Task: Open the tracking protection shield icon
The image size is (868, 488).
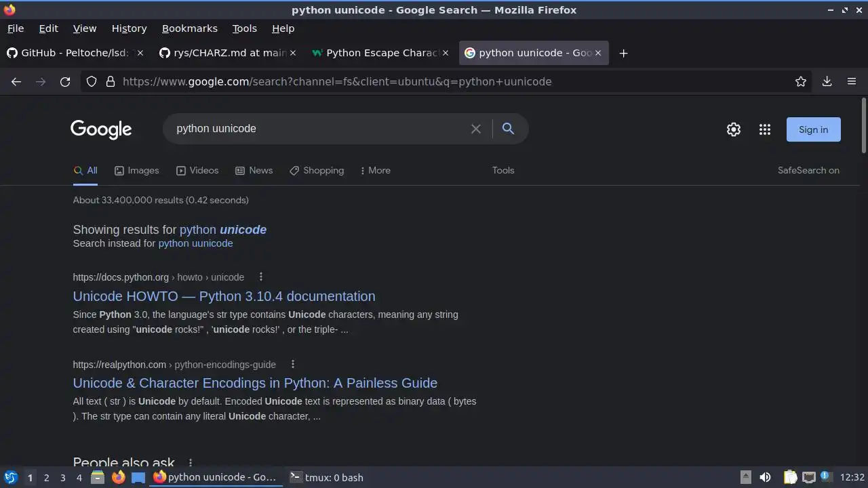Action: tap(92, 81)
